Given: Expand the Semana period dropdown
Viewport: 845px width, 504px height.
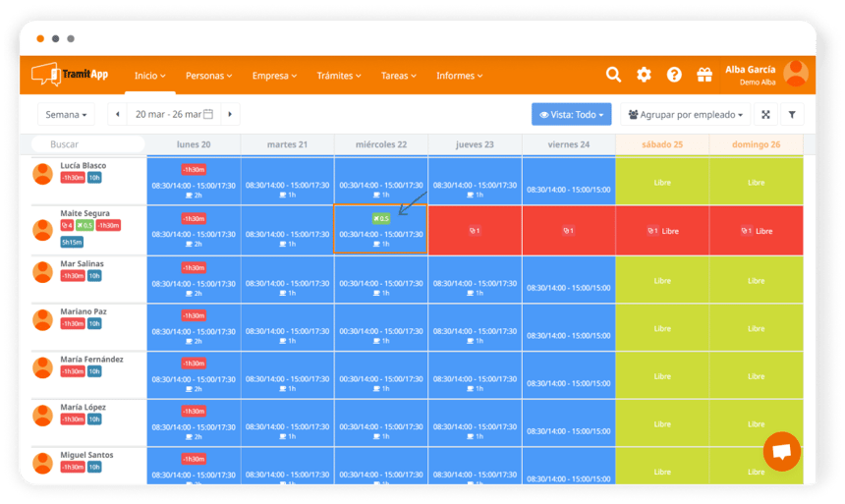Looking at the screenshot, I should coord(66,115).
